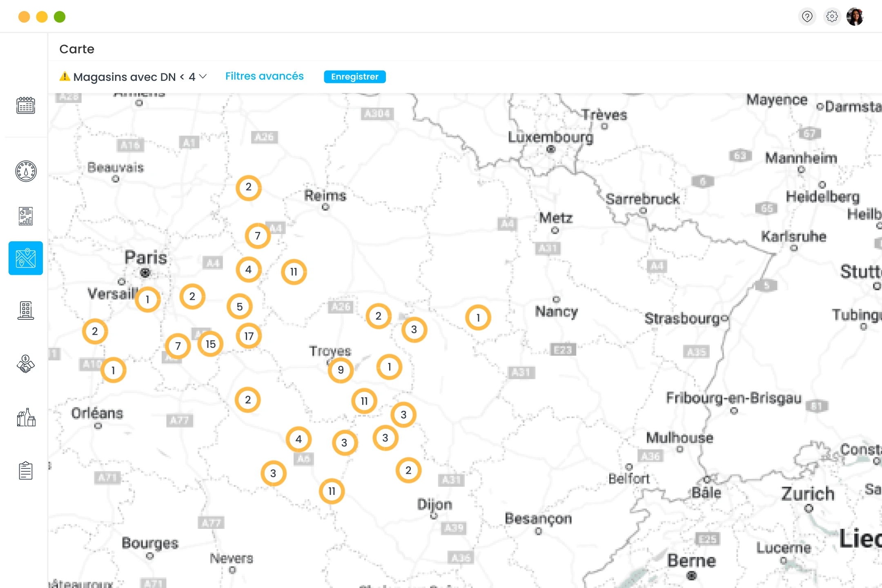
Task: Switch to the Carte page header
Action: 77,49
